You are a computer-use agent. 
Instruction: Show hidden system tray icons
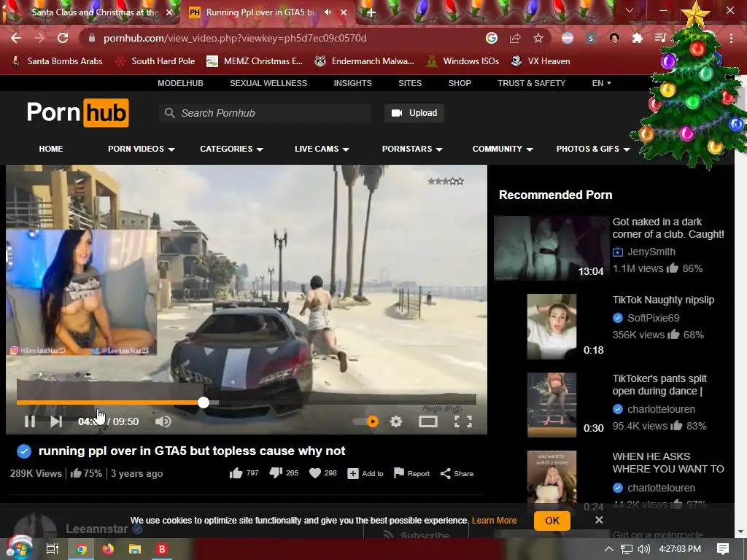(x=609, y=549)
